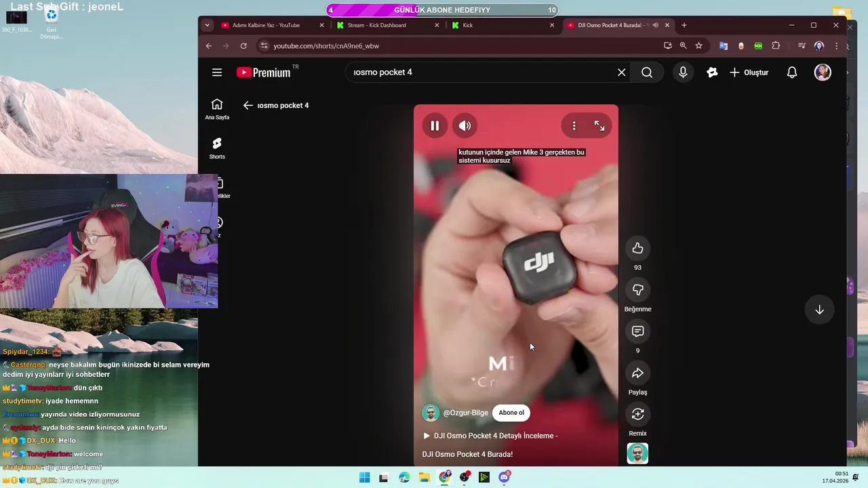Viewport: 868px width, 488px height.
Task: Open the zoom magnifier in address bar
Action: pos(683,46)
